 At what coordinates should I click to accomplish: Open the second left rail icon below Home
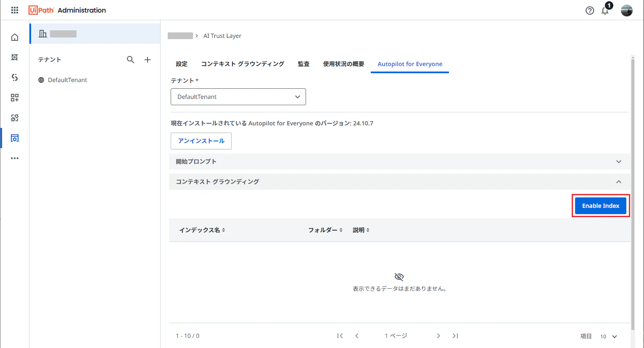tap(15, 57)
